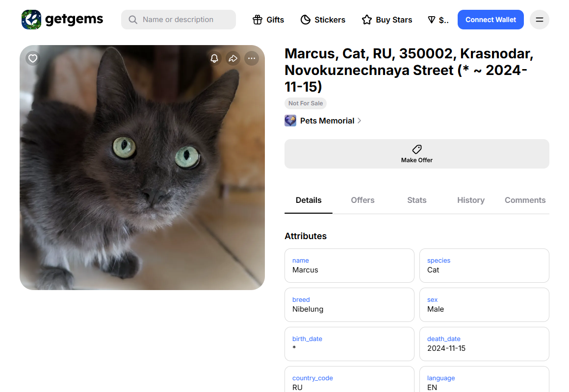Open the hamburger menu button
Screen dimensions: 569x392
[540, 20]
